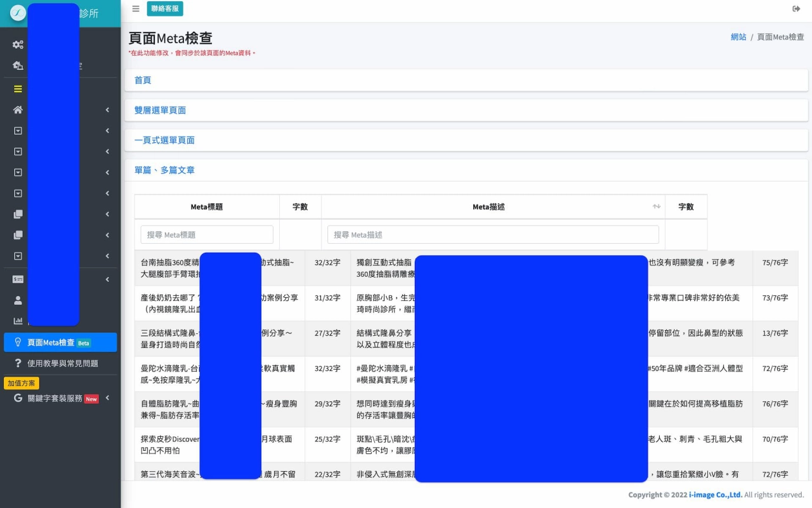The width and height of the screenshot is (812, 508).
Task: Click the 聯絡客服 button
Action: pyautogui.click(x=165, y=9)
